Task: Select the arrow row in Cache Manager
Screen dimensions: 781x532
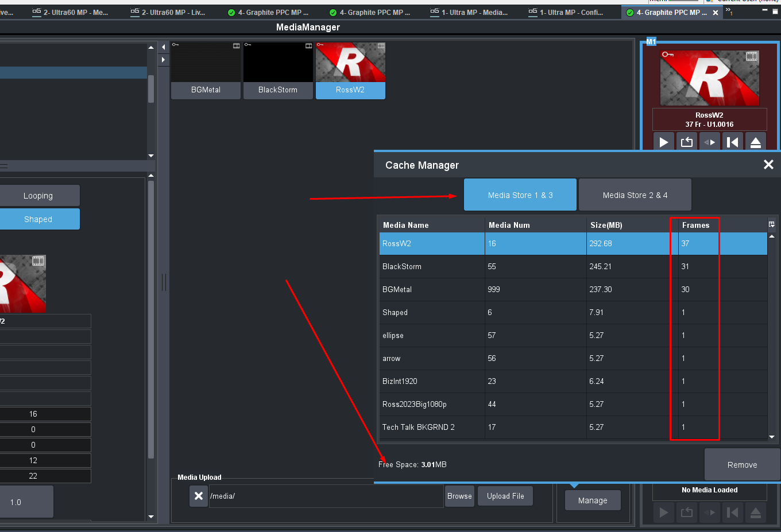Action: 573,358
